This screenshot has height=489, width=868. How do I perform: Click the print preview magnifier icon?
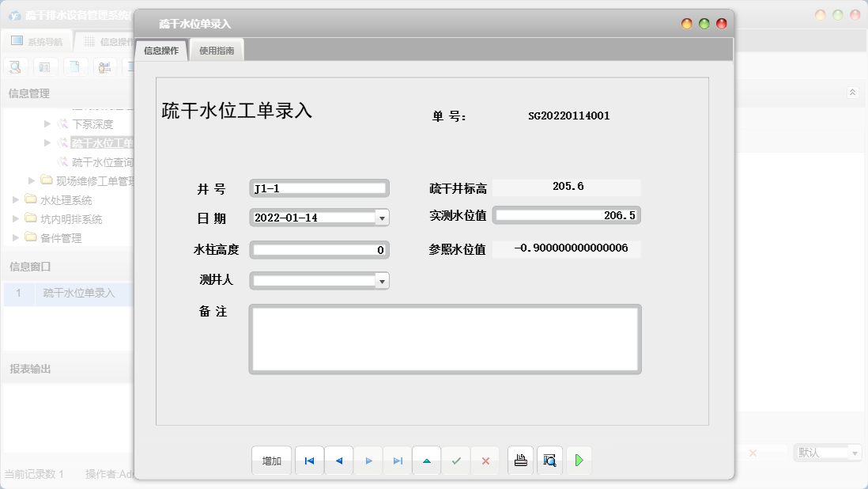(x=549, y=460)
